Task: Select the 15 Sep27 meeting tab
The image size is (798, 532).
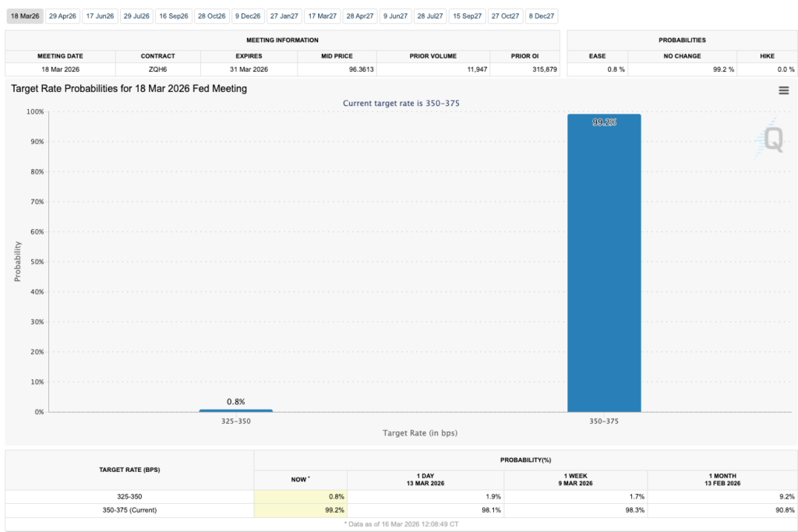Action: pos(468,16)
